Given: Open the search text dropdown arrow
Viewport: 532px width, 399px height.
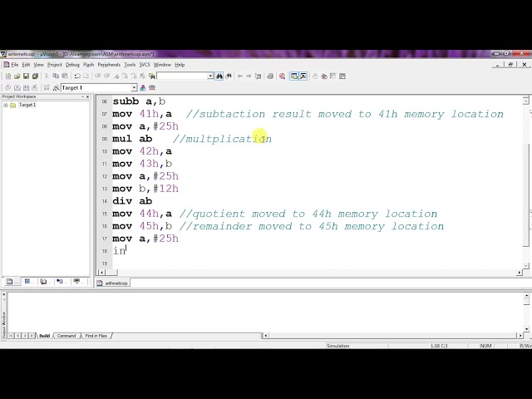Looking at the screenshot, I should coord(210,76).
